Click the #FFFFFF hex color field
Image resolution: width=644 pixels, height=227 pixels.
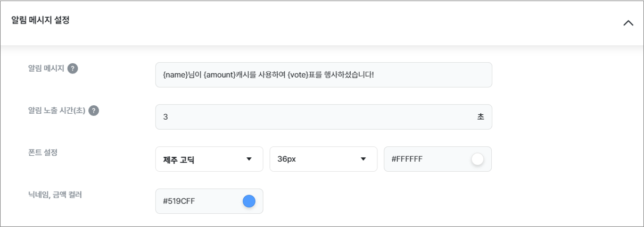pyautogui.click(x=437, y=159)
